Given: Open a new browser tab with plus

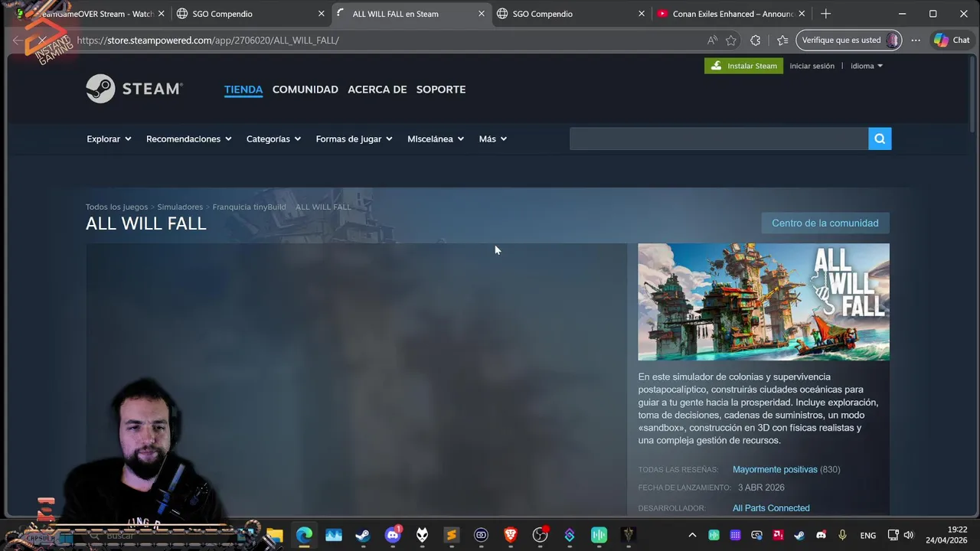Looking at the screenshot, I should click(x=825, y=14).
